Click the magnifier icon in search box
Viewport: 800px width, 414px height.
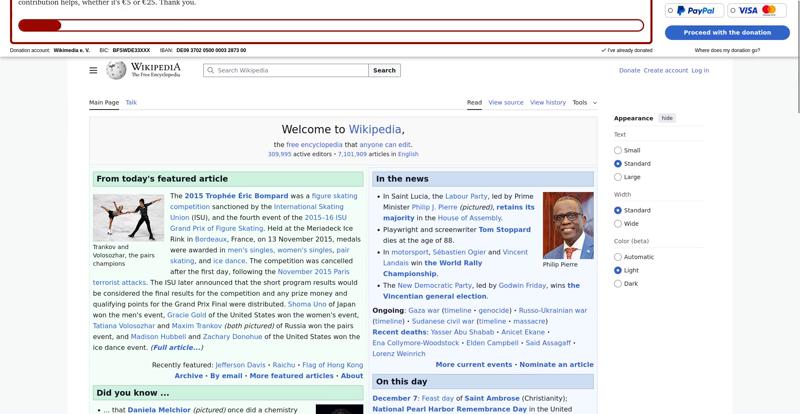coord(210,71)
